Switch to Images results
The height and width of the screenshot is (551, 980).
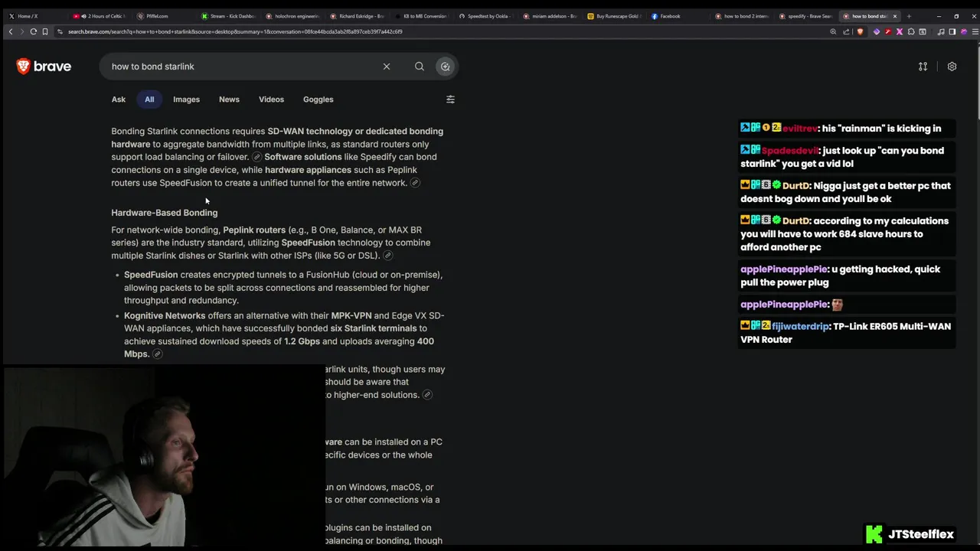186,99
